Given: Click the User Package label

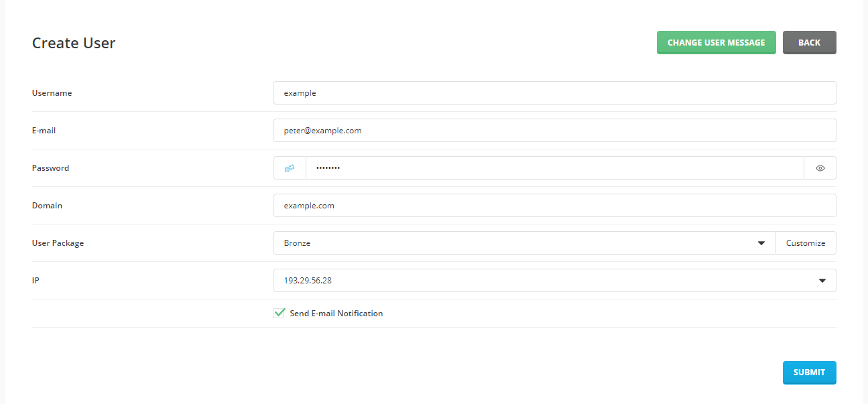Looking at the screenshot, I should click(58, 243).
